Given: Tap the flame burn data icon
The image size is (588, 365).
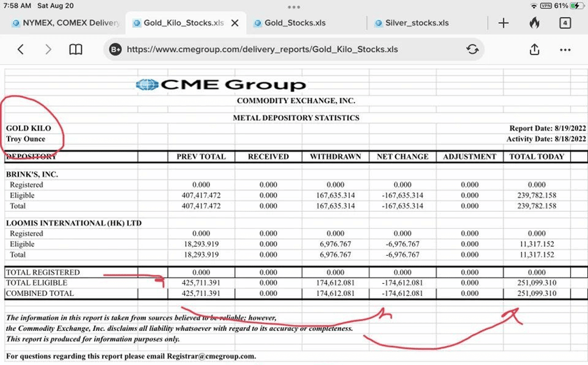Looking at the screenshot, I should coord(535,23).
